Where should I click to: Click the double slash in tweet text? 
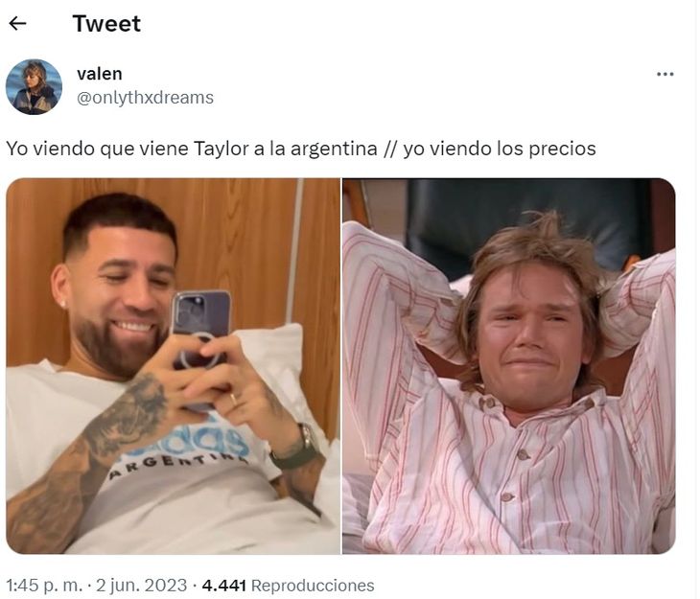(389, 149)
